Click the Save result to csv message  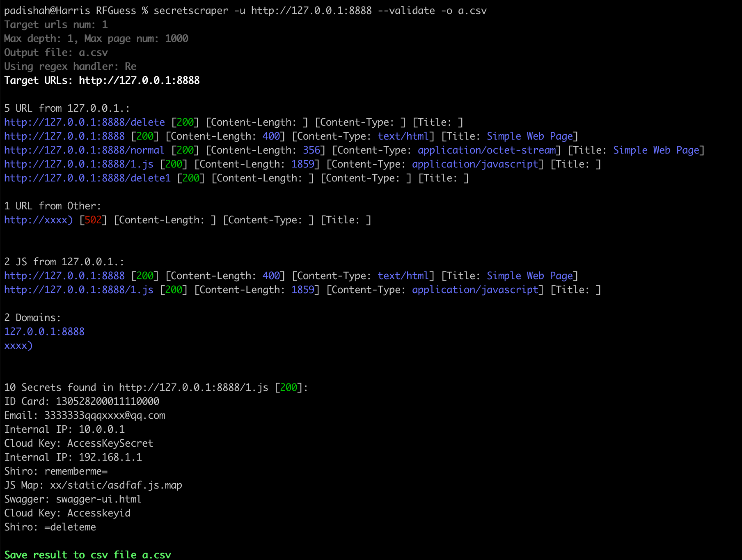click(87, 554)
